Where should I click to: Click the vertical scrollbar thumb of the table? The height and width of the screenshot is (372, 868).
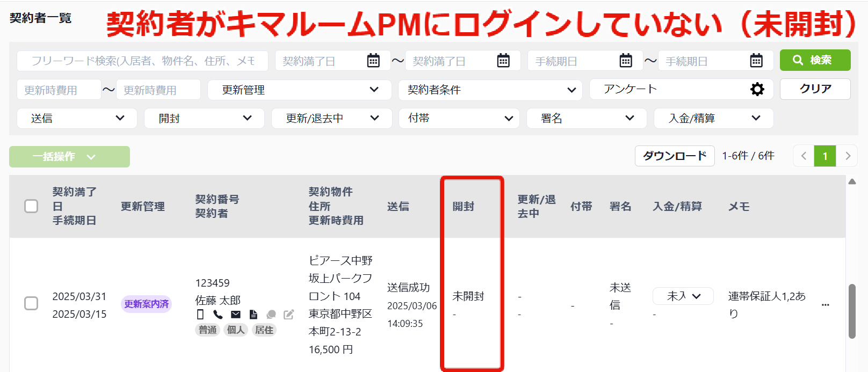pyautogui.click(x=852, y=311)
